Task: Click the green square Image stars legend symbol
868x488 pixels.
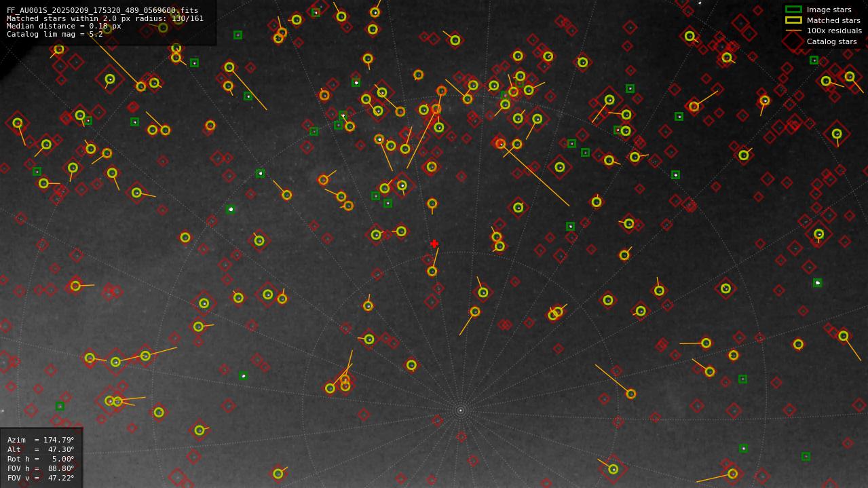Action: tap(793, 10)
